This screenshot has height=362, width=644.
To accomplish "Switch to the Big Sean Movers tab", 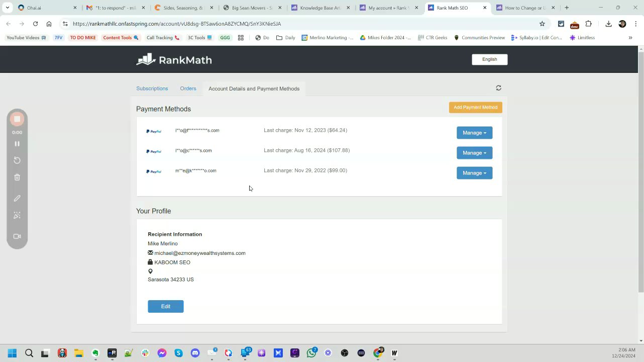I will [x=251, y=8].
